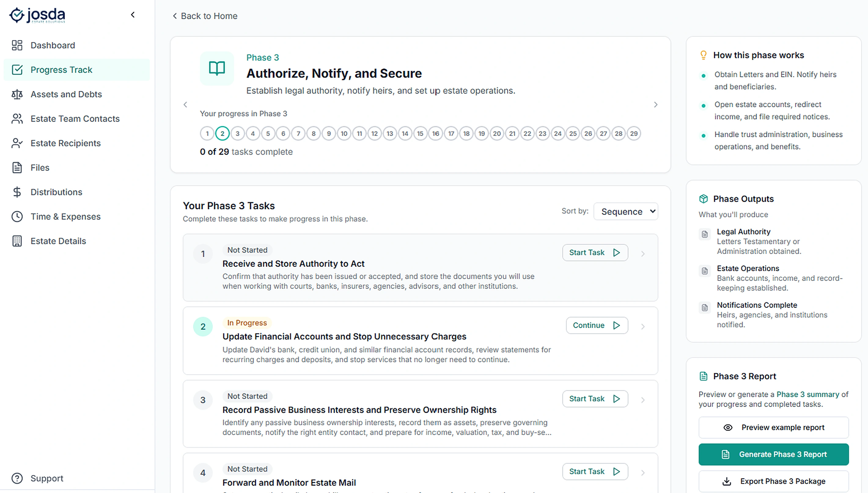Open Dashboard from the sidebar
The height and width of the screenshot is (493, 868).
[x=76, y=45]
